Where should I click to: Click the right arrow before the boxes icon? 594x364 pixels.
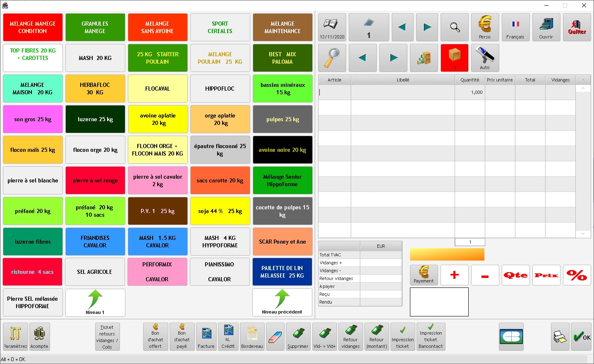(393, 58)
